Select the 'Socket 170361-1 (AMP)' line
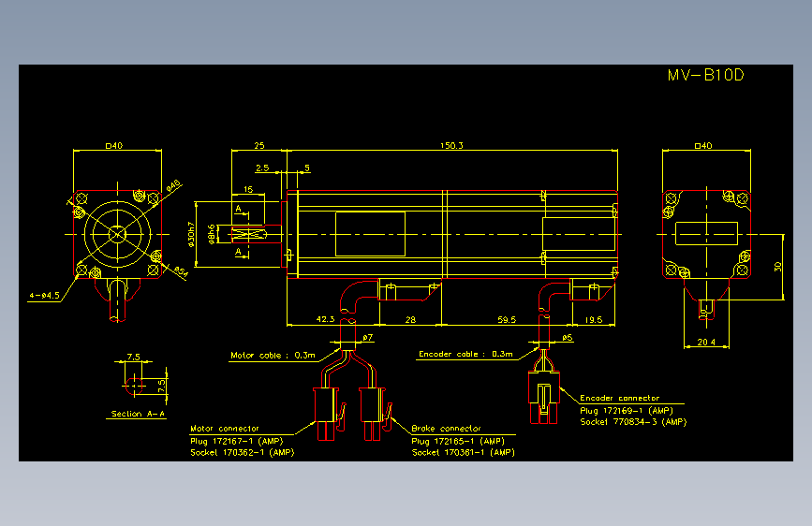 464,452
